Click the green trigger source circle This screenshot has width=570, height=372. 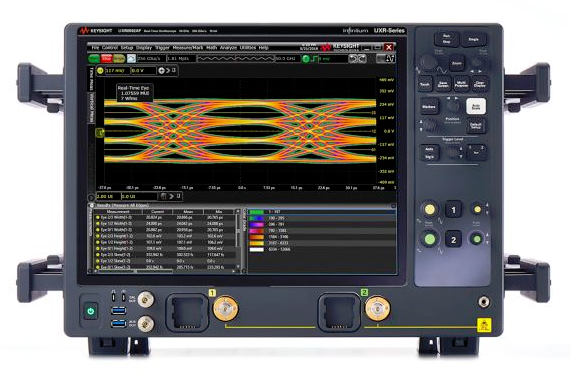(306, 59)
